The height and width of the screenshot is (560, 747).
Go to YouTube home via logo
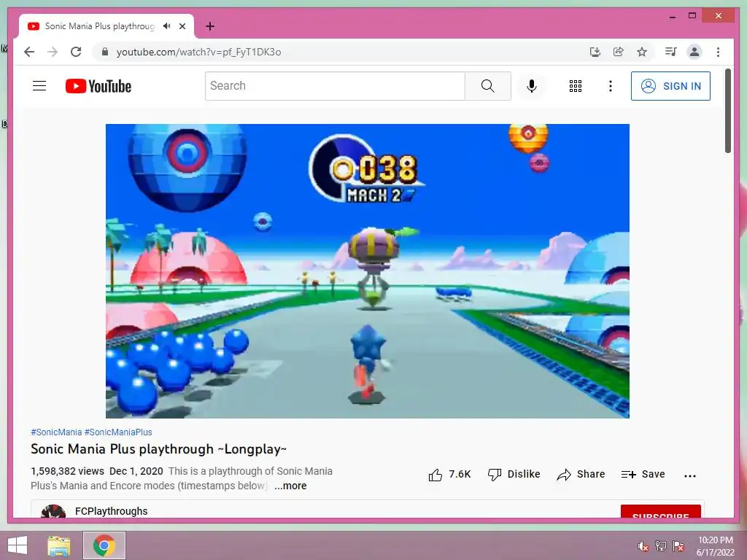98,86
